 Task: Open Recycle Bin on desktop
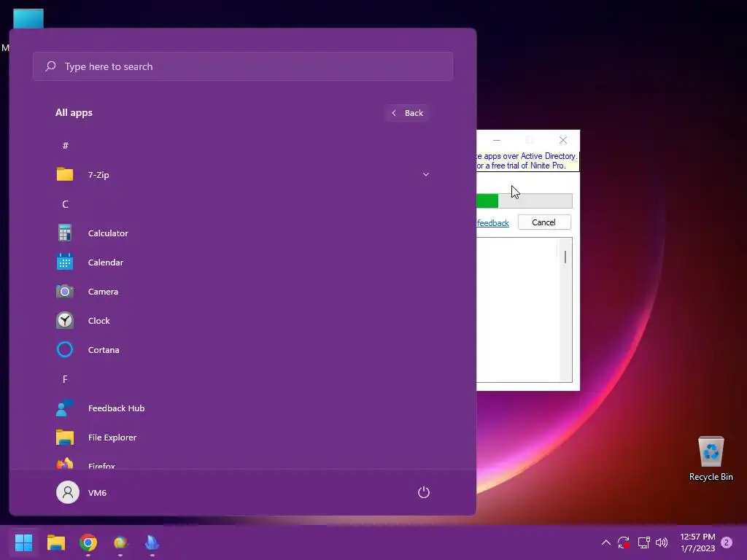point(711,458)
